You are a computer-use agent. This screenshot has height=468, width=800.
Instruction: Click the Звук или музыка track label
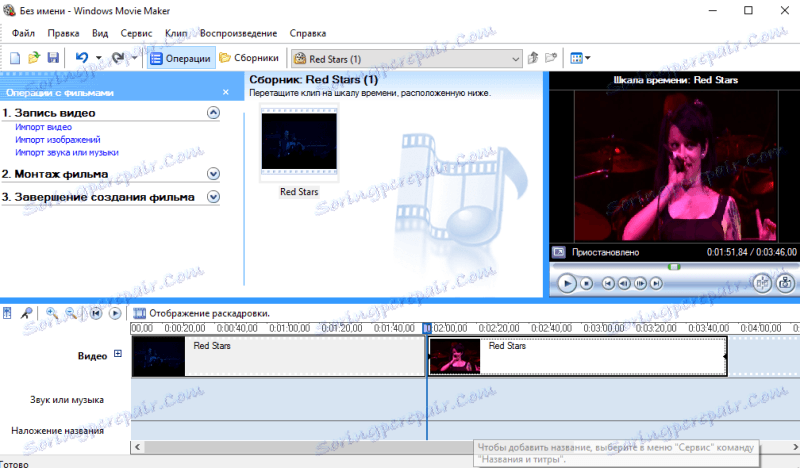[x=67, y=400]
